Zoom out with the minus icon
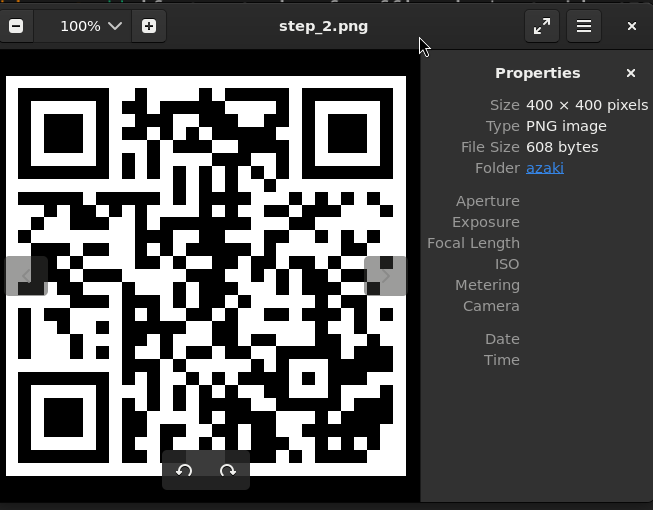Image resolution: width=653 pixels, height=510 pixels. click(16, 26)
